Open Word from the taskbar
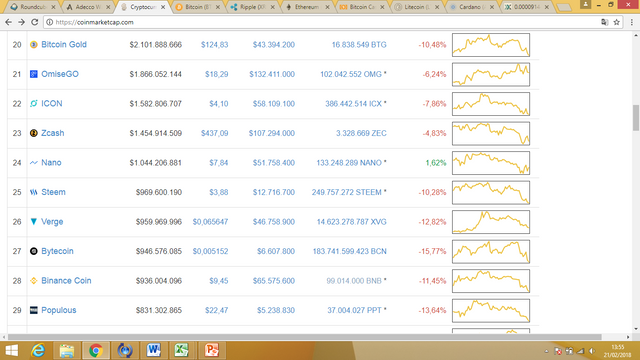The width and height of the screenshot is (640, 360). coord(153,350)
